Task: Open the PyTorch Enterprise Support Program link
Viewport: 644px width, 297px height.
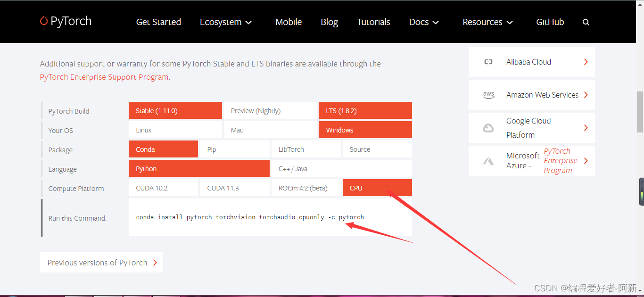Action: 104,77
